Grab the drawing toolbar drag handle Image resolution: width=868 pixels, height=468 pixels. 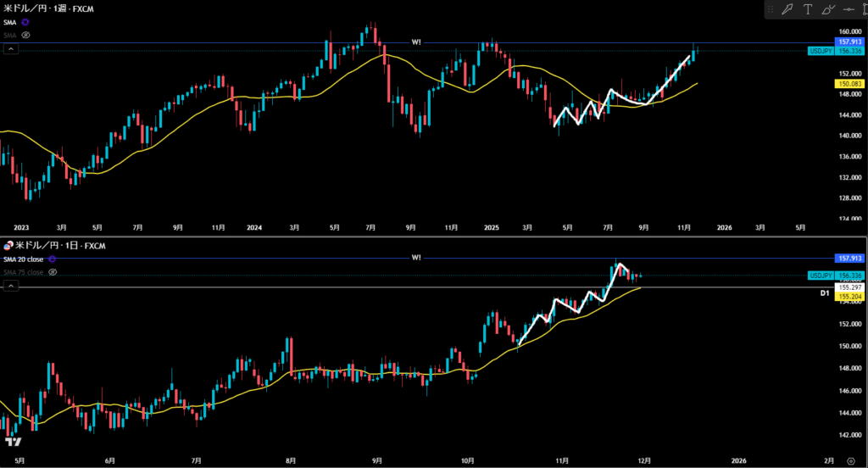771,9
